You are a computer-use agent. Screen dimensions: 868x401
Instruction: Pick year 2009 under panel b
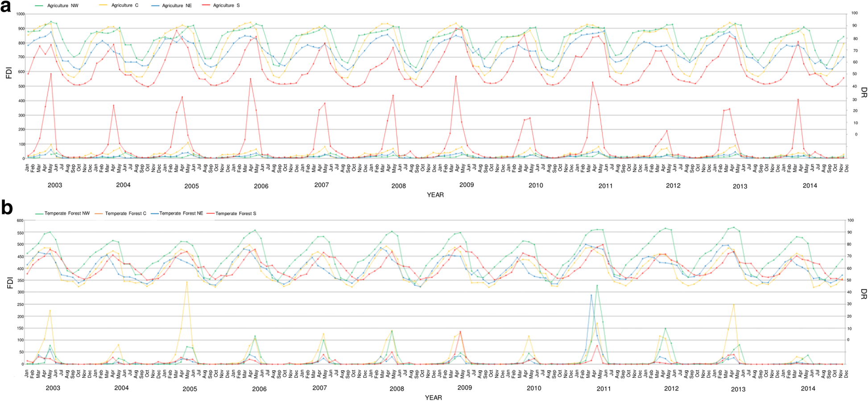click(465, 388)
